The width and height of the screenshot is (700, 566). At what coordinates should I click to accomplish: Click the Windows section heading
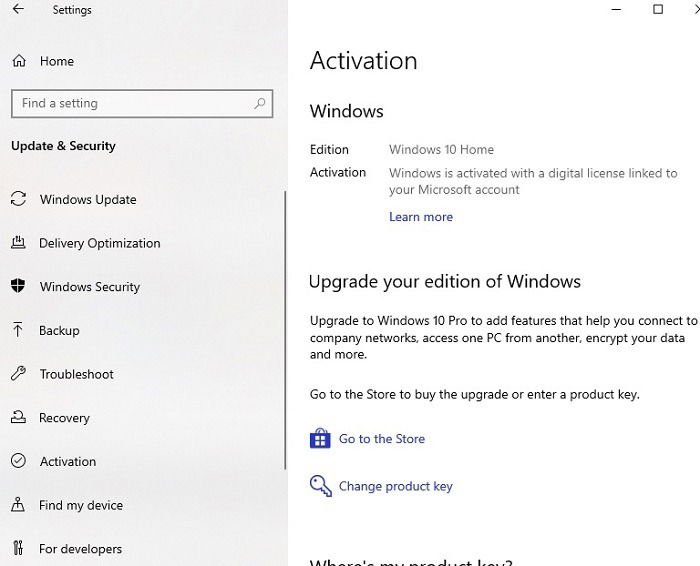(x=347, y=111)
